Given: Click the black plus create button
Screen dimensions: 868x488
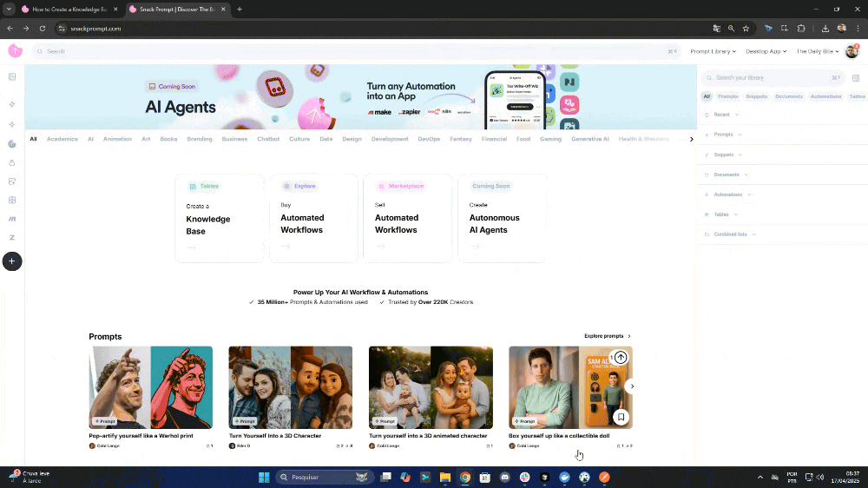Looking at the screenshot, I should coord(12,261).
